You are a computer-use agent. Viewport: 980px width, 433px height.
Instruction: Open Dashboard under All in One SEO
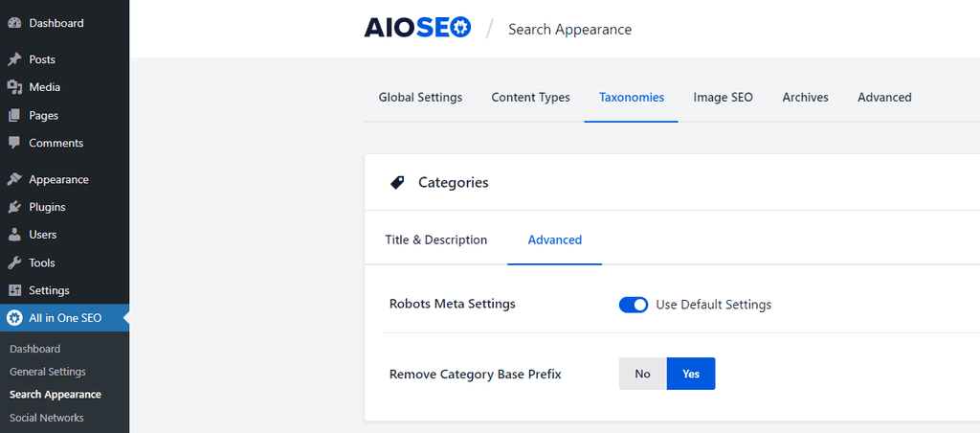pyautogui.click(x=35, y=349)
